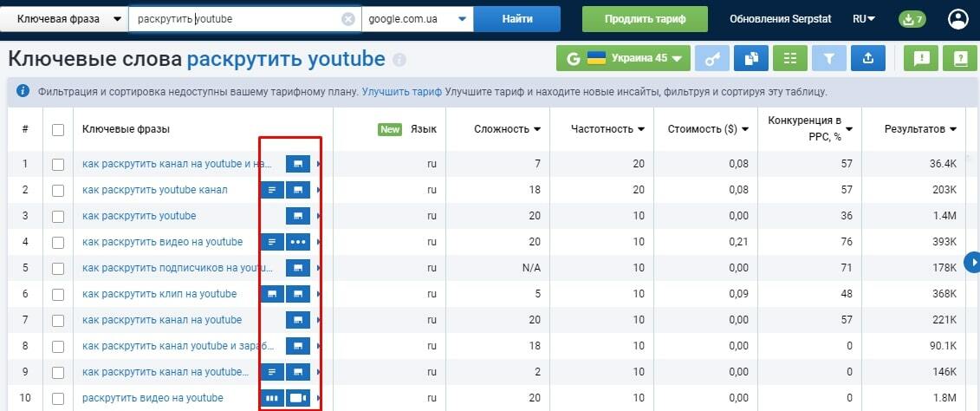Check the checkbox for row 7
The height and width of the screenshot is (411, 980).
tap(58, 320)
